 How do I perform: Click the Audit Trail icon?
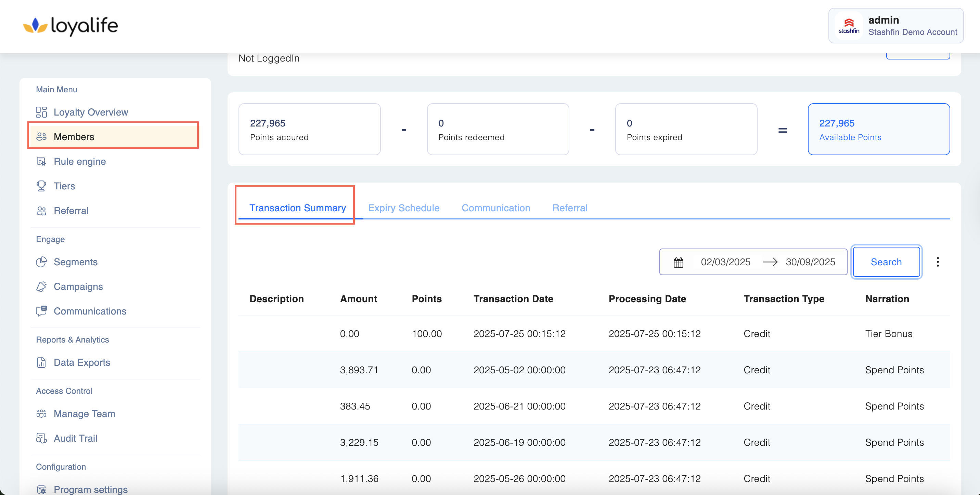coord(41,438)
